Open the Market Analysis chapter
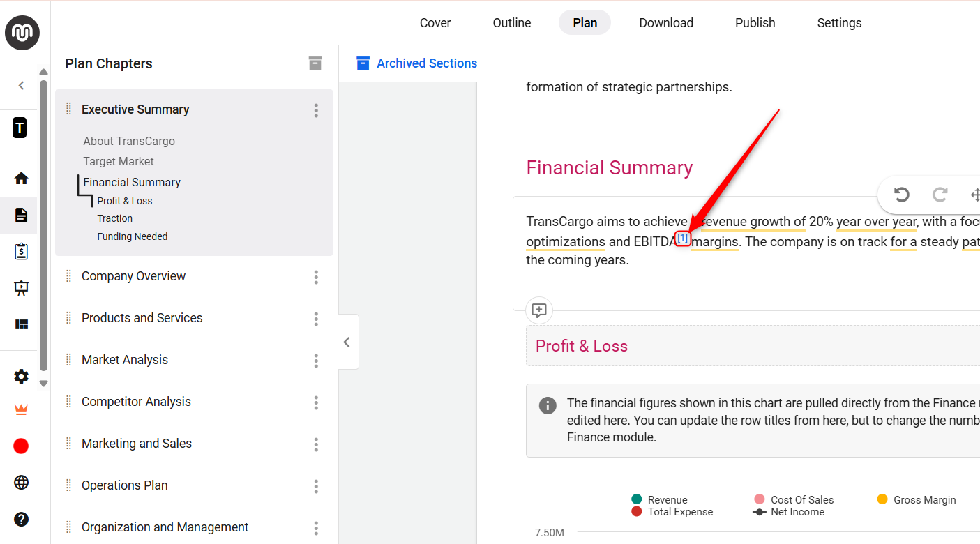Viewport: 980px width, 544px height. 125,360
